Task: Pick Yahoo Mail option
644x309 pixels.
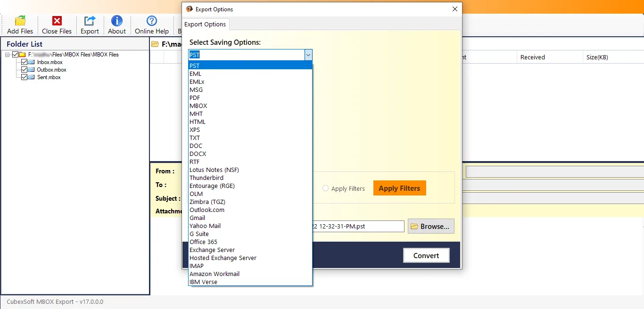Action: pyautogui.click(x=250, y=226)
